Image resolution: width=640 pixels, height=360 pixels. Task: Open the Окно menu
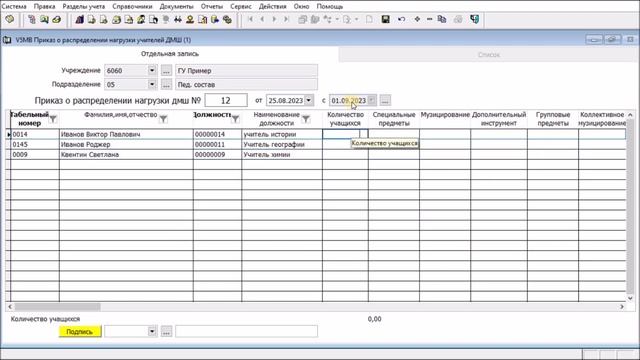point(301,6)
